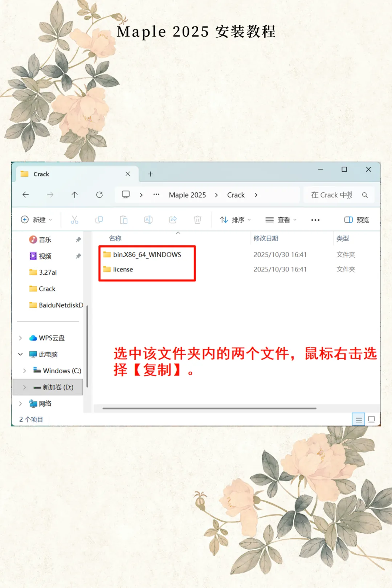
Task: Collapse the 此电脑 tree node
Action: pyautogui.click(x=21, y=354)
